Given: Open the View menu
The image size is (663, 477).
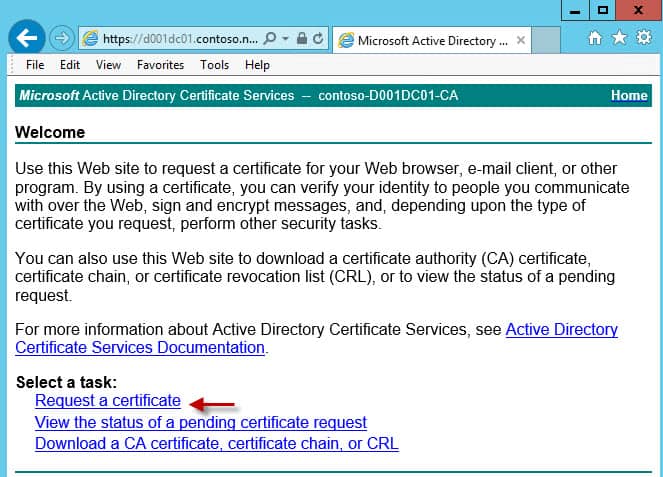Looking at the screenshot, I should pyautogui.click(x=108, y=65).
